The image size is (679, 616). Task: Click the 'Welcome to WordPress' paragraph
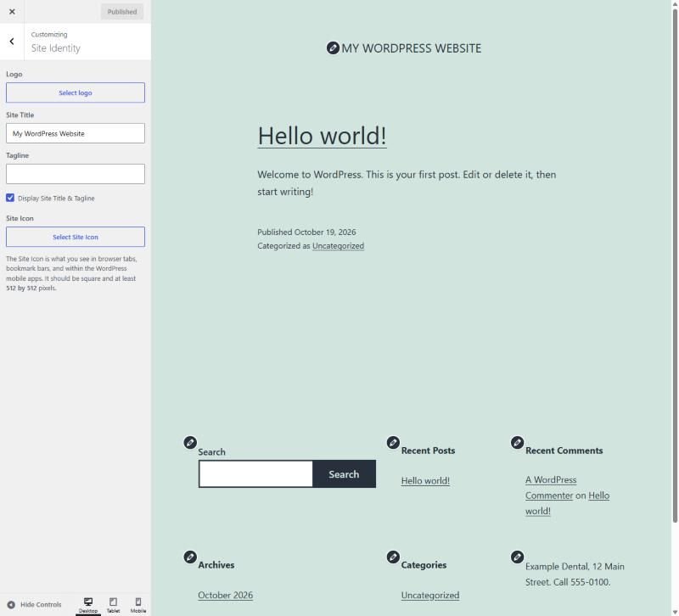pos(407,183)
